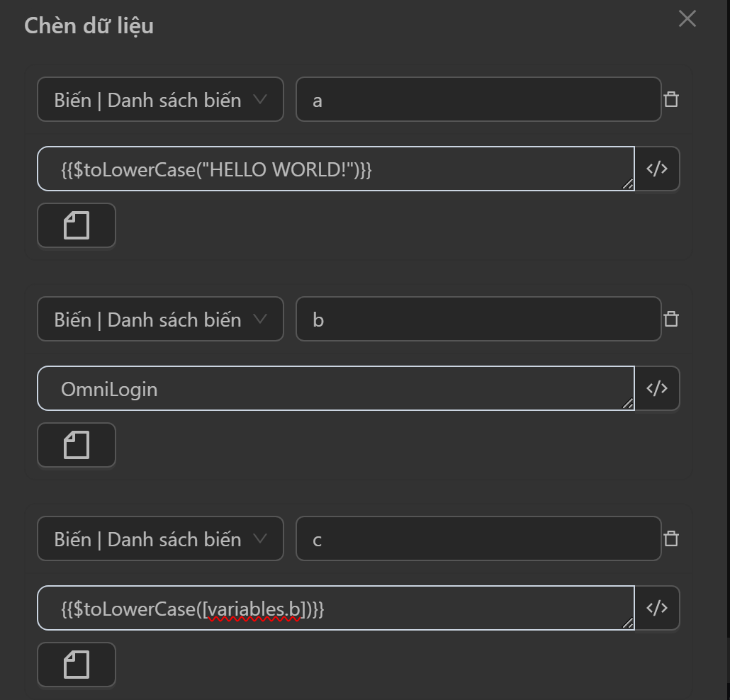
Task: Expand the type dropdown for variable a
Action: tap(160, 100)
